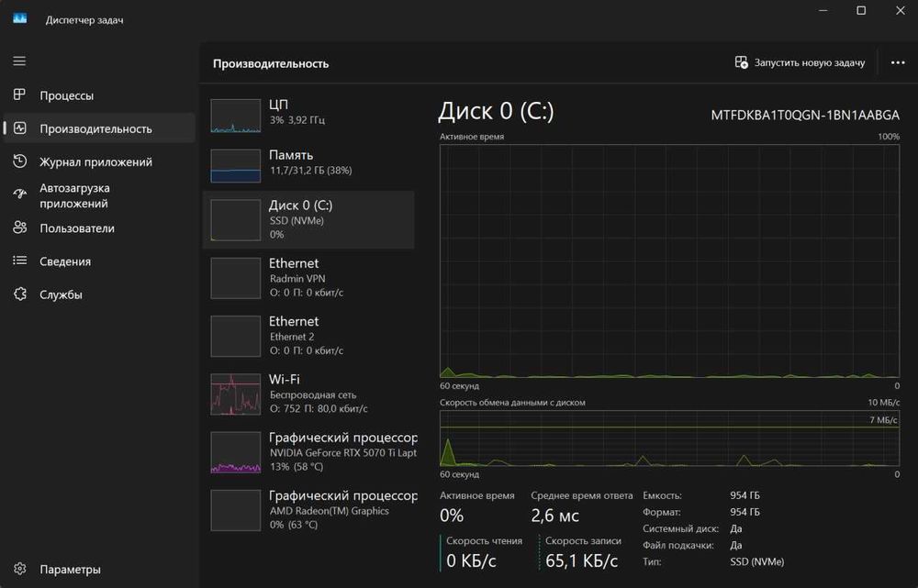Click the disk active time graph

pyautogui.click(x=669, y=261)
